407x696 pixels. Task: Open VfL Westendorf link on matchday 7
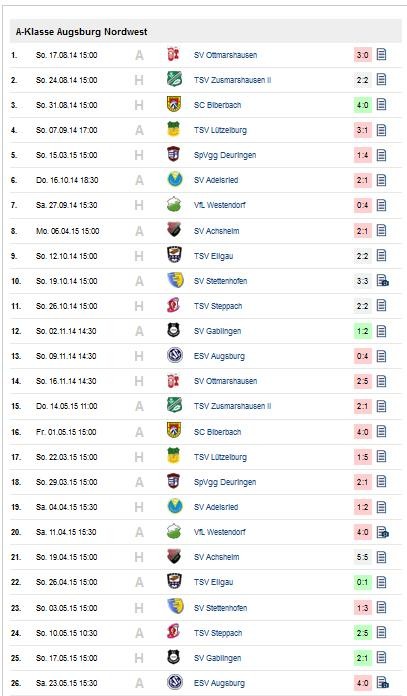tap(220, 205)
